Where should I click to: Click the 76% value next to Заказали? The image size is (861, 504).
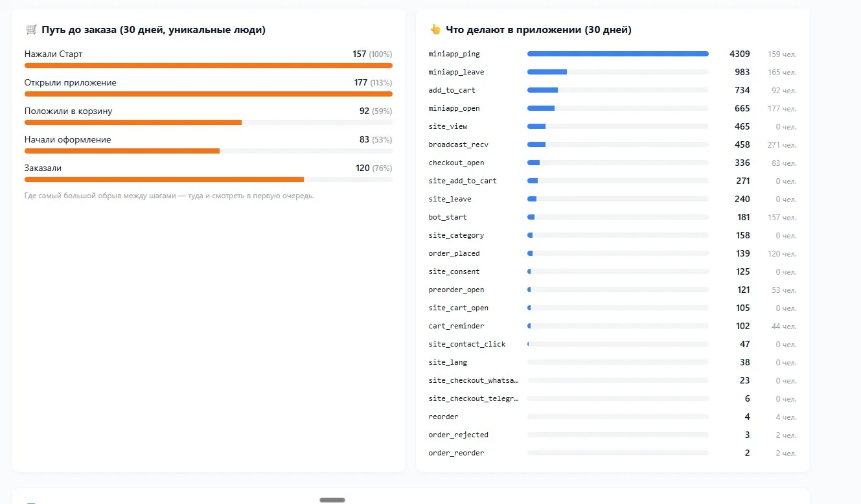click(x=382, y=168)
